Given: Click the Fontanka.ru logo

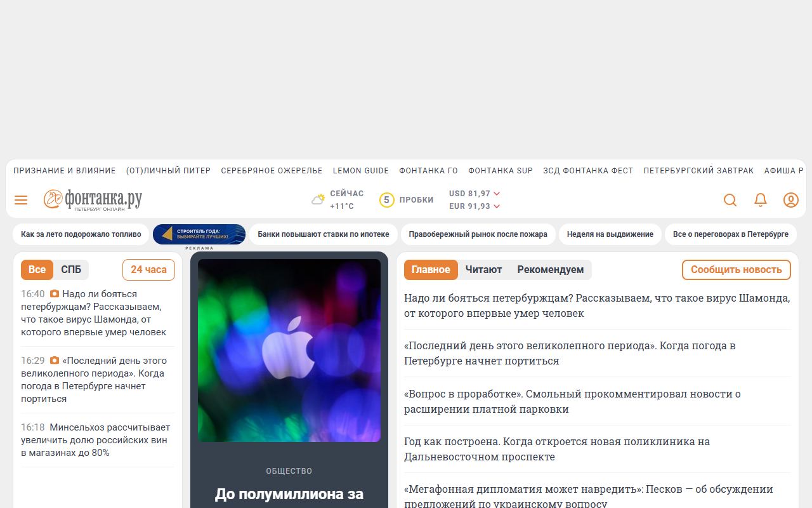Looking at the screenshot, I should click(x=93, y=199).
